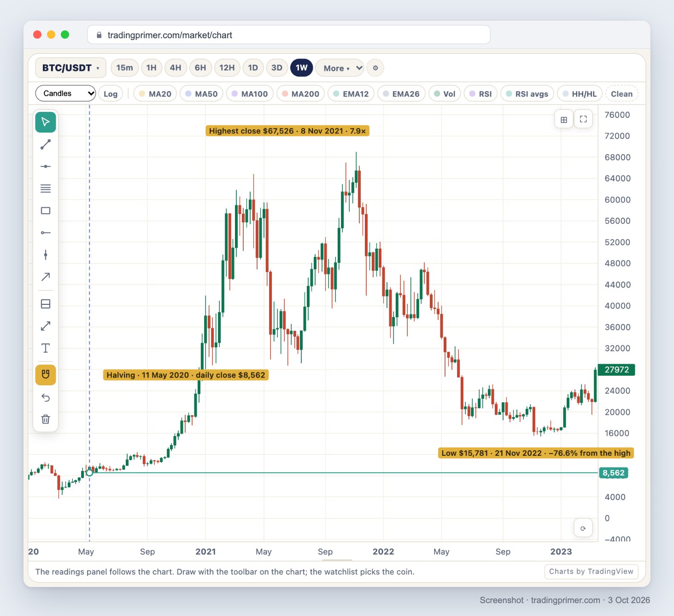Click the 2022 time axis label

coord(383,552)
